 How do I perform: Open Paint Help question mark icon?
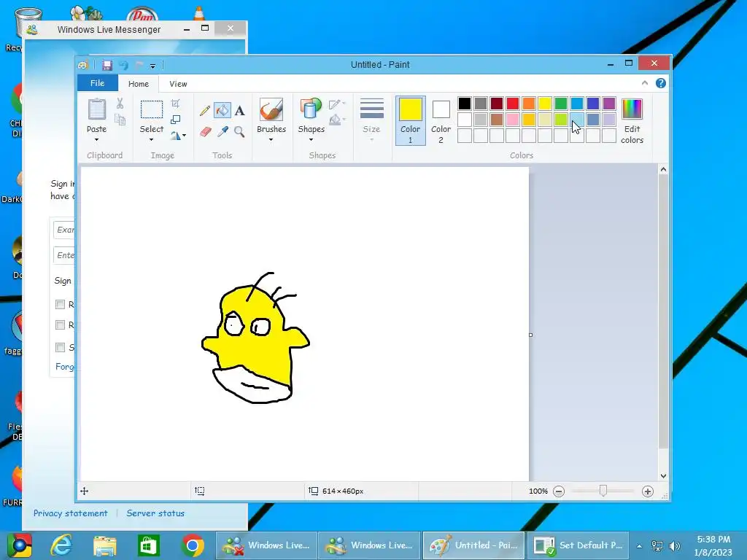point(661,83)
